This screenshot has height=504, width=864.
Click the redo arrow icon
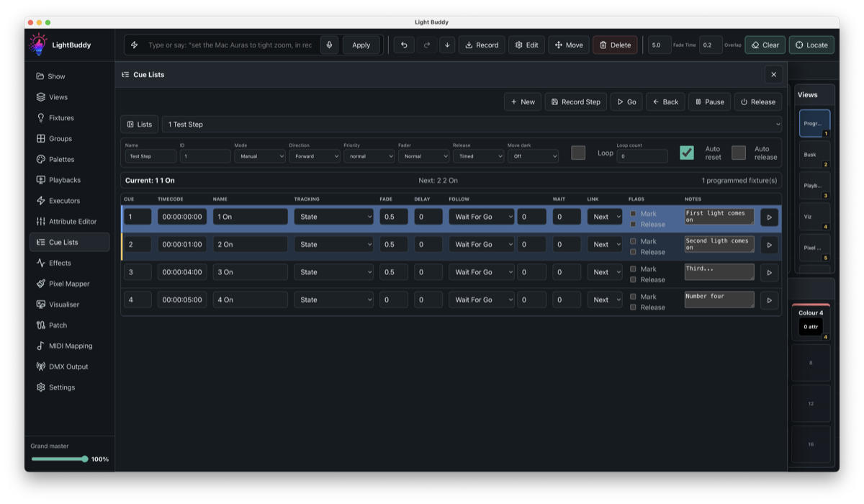tap(426, 45)
